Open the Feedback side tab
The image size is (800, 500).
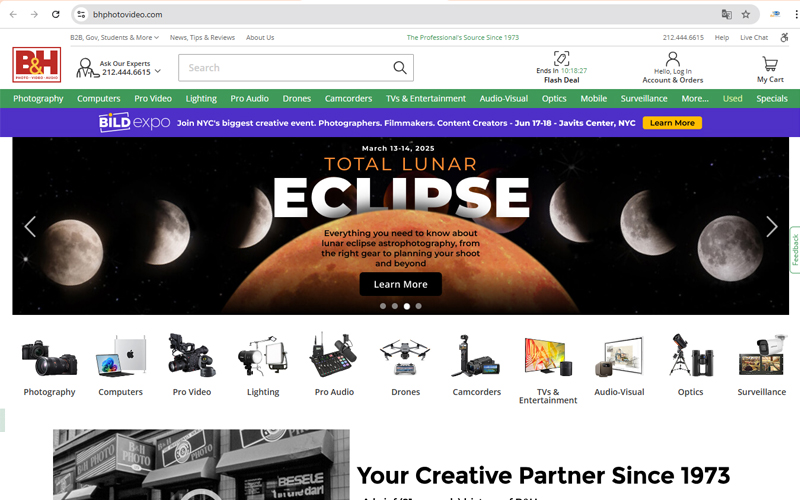point(795,250)
